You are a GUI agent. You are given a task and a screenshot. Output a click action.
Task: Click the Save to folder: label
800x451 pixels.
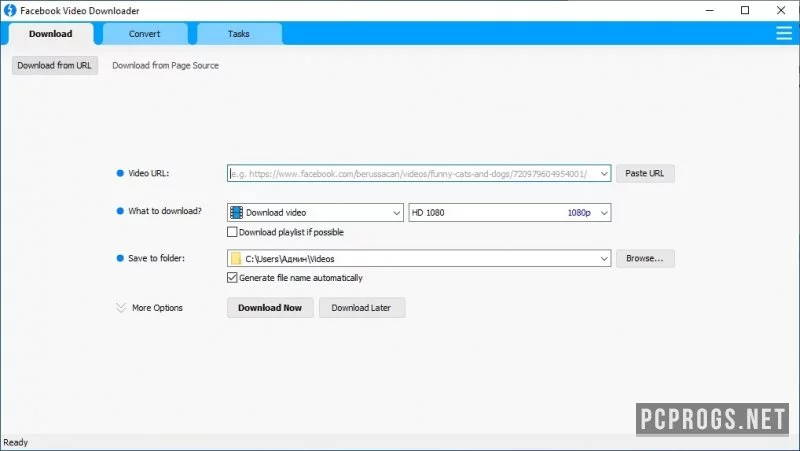point(157,258)
